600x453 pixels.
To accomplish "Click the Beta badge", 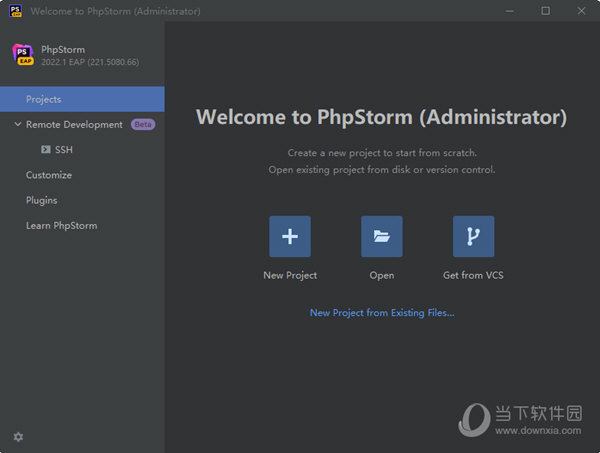I will tap(143, 124).
